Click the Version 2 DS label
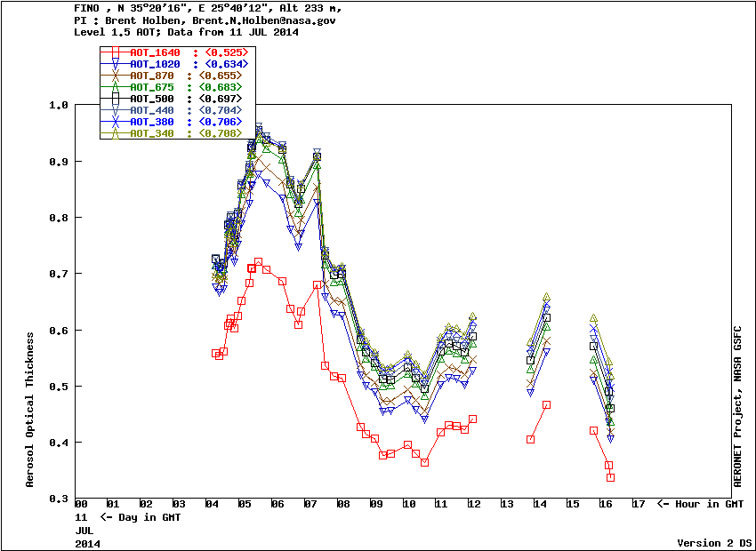Viewport: 756px width, 551px height. pyautogui.click(x=712, y=542)
